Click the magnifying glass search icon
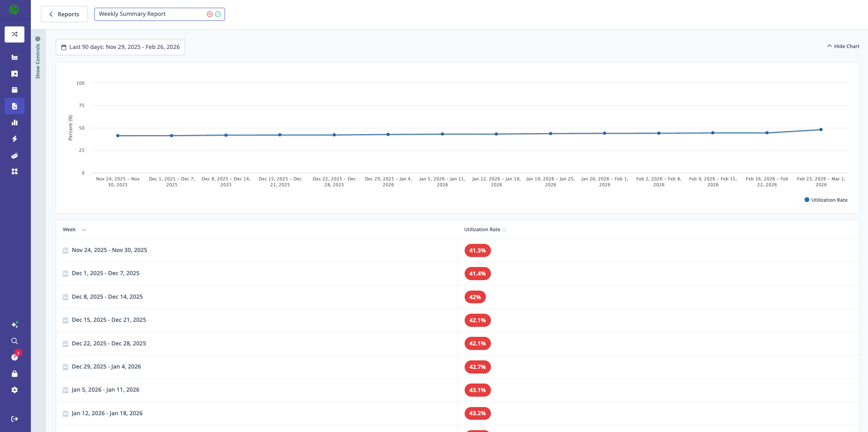This screenshot has width=868, height=432. [x=15, y=341]
